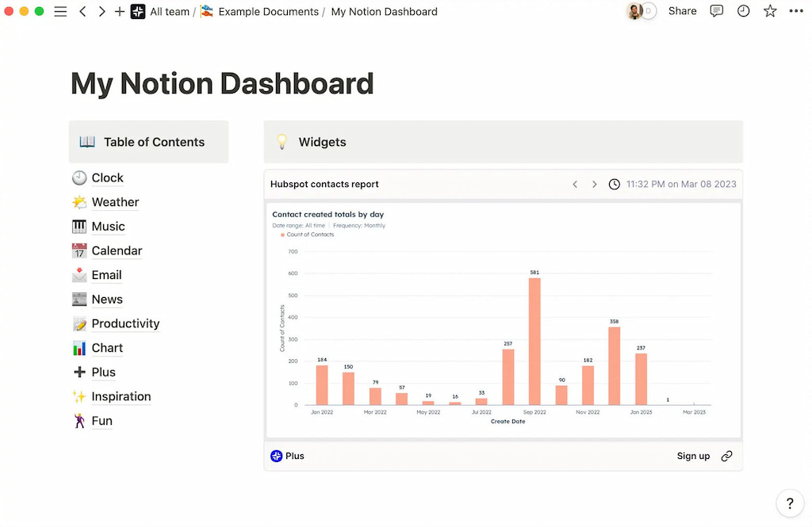The height and width of the screenshot is (527, 812).
Task: Click the Count of Contacts legend entry
Action: point(309,235)
